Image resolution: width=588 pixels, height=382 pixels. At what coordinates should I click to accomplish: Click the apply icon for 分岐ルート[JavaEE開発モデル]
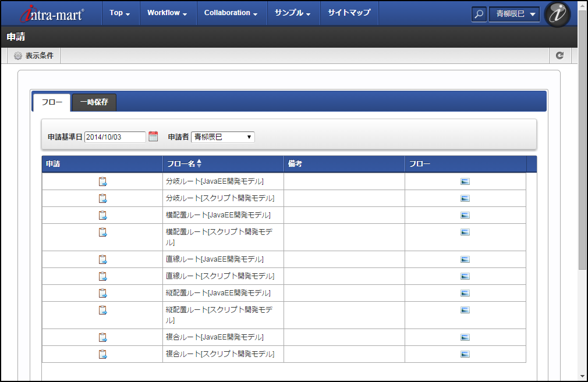tap(102, 181)
